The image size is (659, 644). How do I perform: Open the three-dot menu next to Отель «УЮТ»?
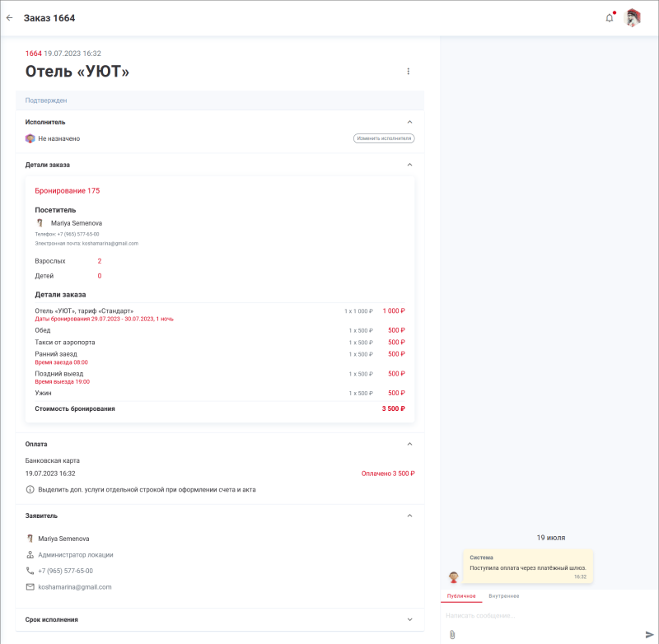pyautogui.click(x=408, y=72)
